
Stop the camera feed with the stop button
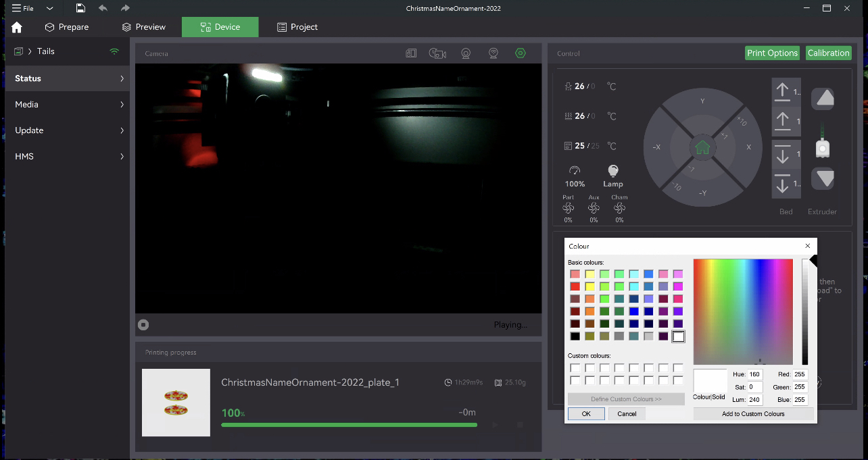(x=143, y=325)
